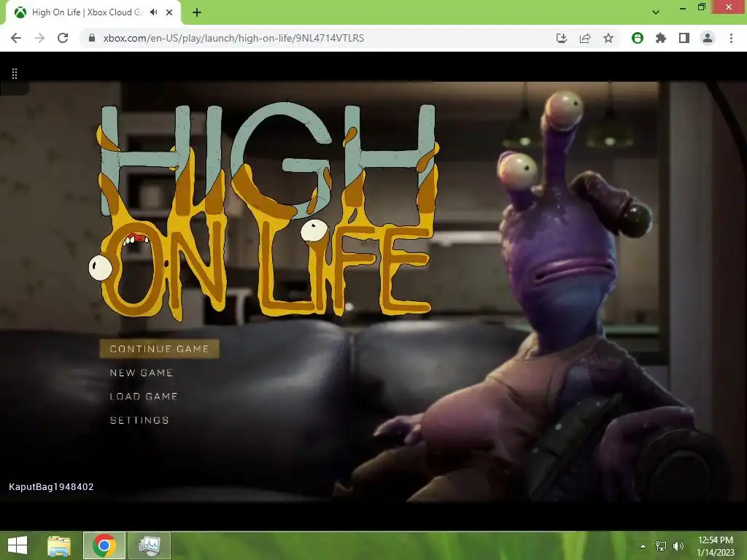Select the High On Life Xbox Cloud tab
Image resolution: width=747 pixels, height=560 pixels.
93,12
